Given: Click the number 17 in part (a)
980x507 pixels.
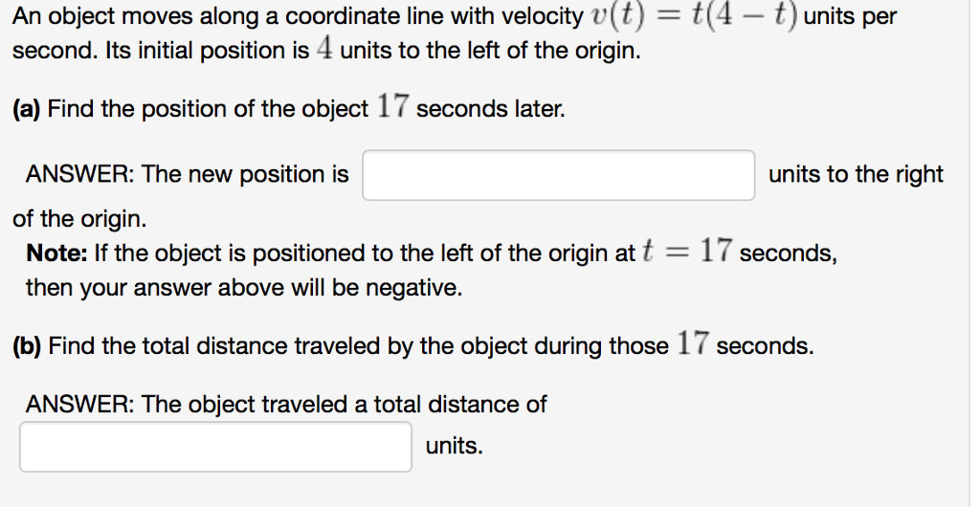Looking at the screenshot, I should [391, 108].
